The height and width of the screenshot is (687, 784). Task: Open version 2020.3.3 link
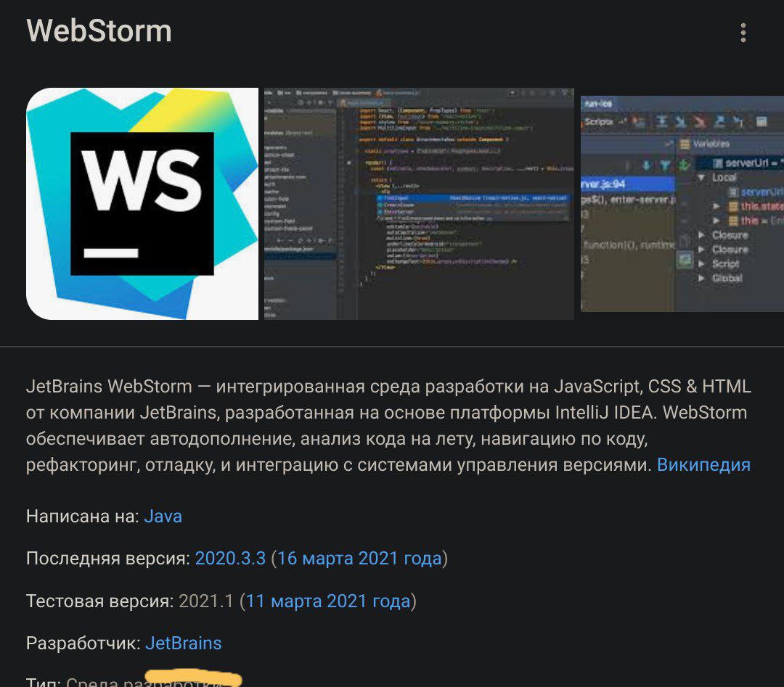click(x=230, y=558)
